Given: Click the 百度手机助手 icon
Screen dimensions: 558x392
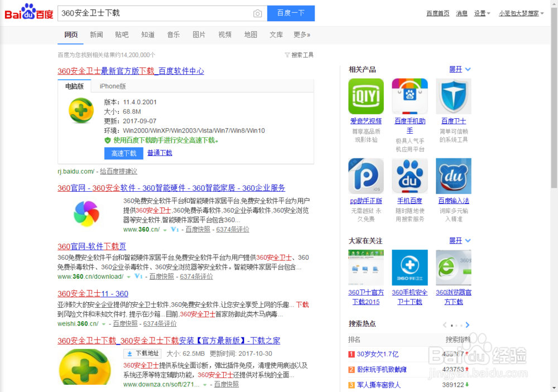Looking at the screenshot, I should [410, 95].
